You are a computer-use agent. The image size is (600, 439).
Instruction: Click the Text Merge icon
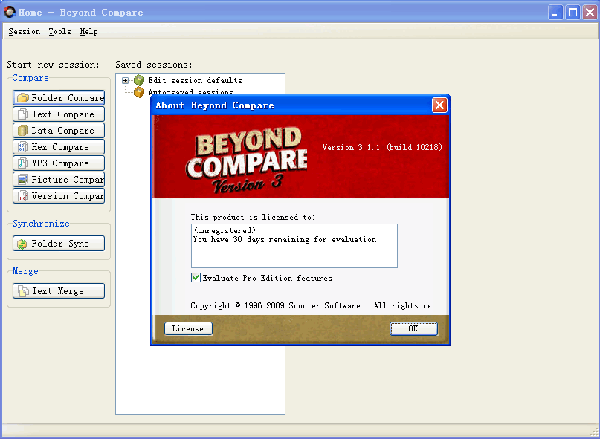[23, 291]
